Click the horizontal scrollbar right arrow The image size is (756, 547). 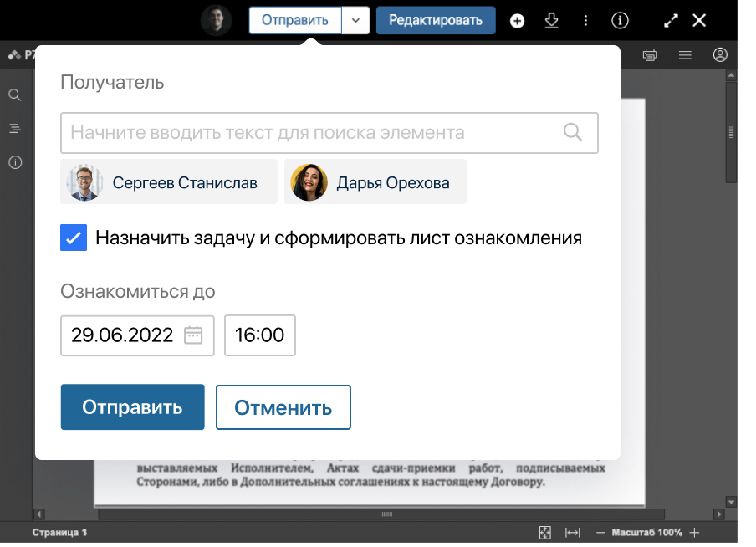pyautogui.click(x=719, y=514)
